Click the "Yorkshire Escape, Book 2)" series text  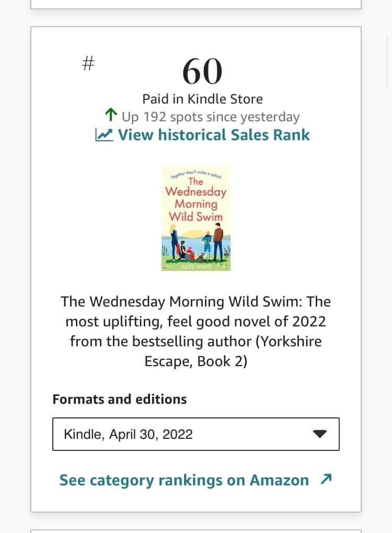pyautogui.click(x=233, y=351)
